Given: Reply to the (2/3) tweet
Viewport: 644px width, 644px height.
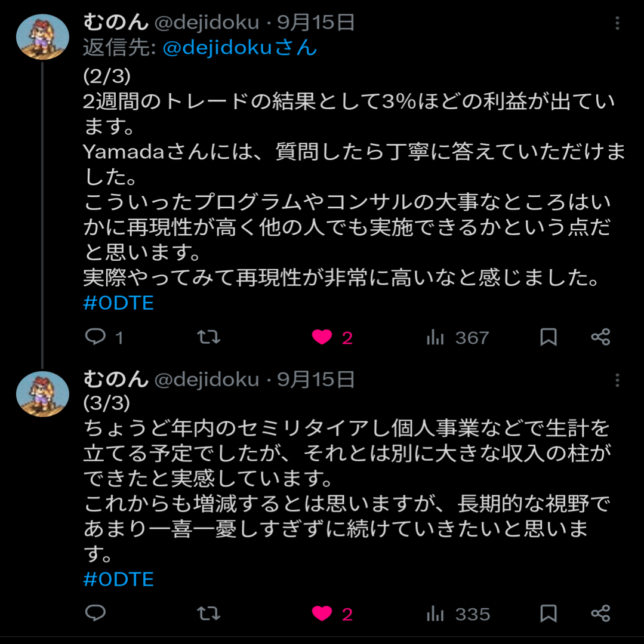Looking at the screenshot, I should [x=95, y=337].
